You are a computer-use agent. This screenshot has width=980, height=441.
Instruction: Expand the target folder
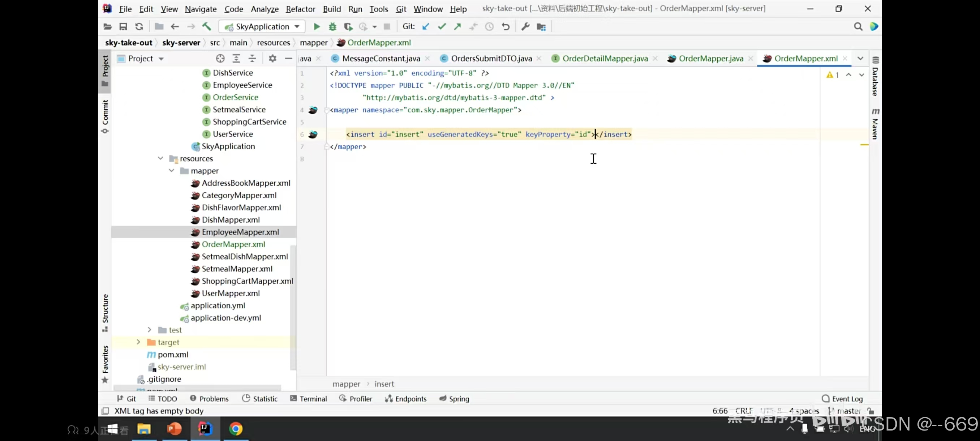138,342
